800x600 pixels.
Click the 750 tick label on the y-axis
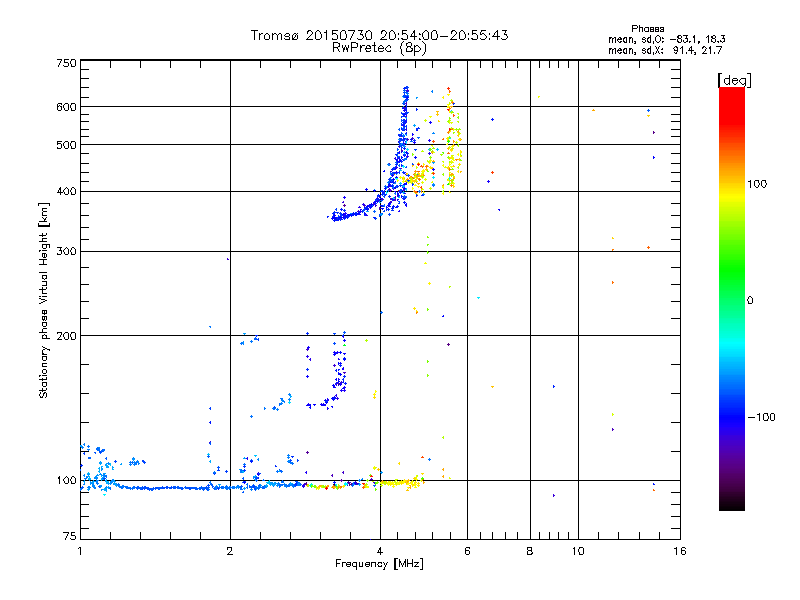66,62
